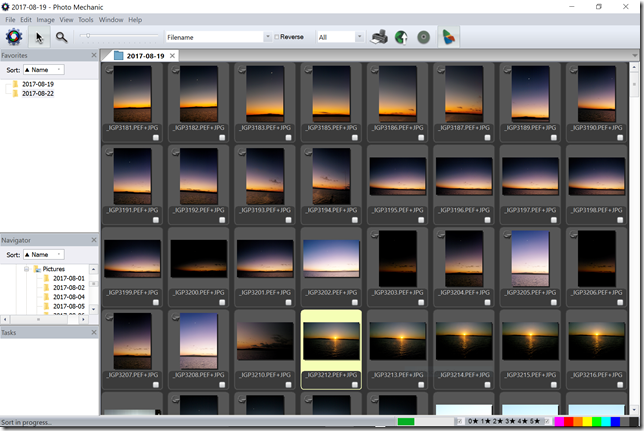
Task: Close the Favorites panel
Action: click(94, 55)
